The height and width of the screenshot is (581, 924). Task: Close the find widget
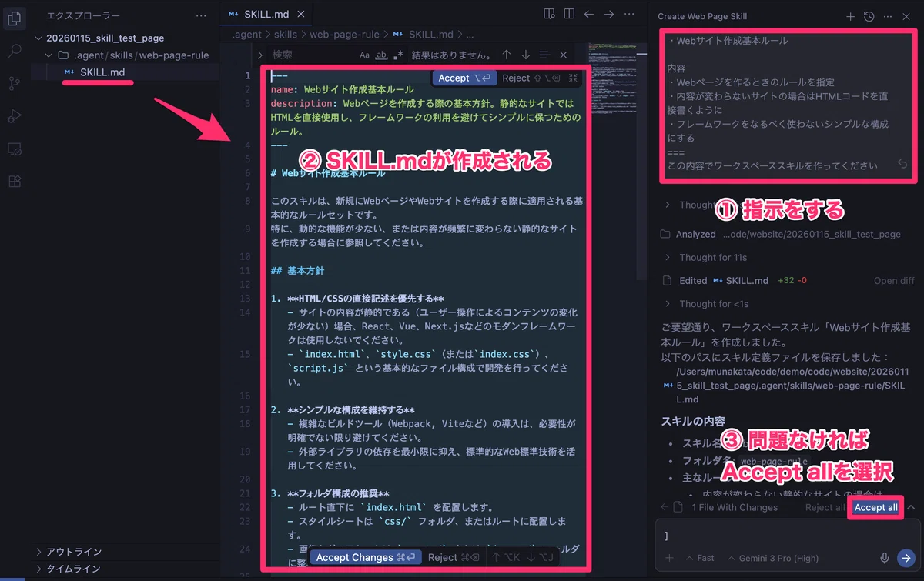click(x=563, y=55)
